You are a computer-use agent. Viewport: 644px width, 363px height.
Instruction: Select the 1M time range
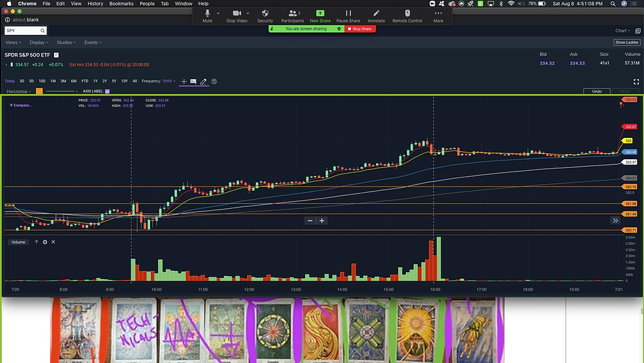(x=53, y=81)
